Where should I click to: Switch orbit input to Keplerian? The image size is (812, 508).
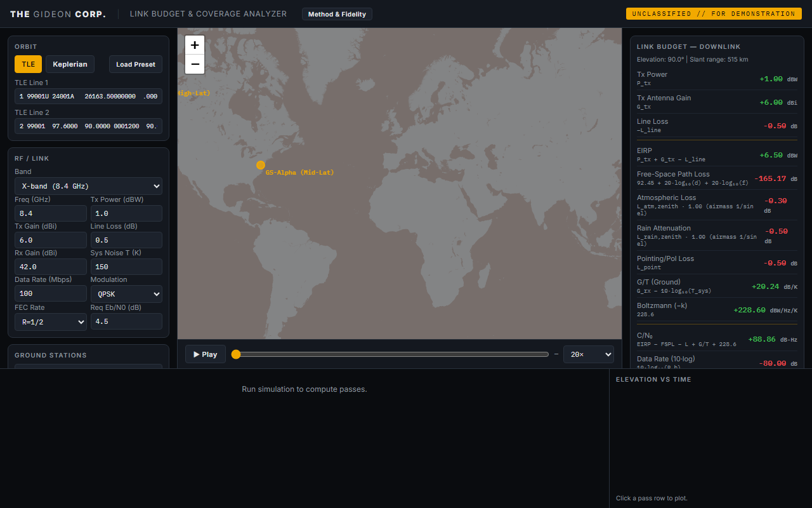coord(70,64)
